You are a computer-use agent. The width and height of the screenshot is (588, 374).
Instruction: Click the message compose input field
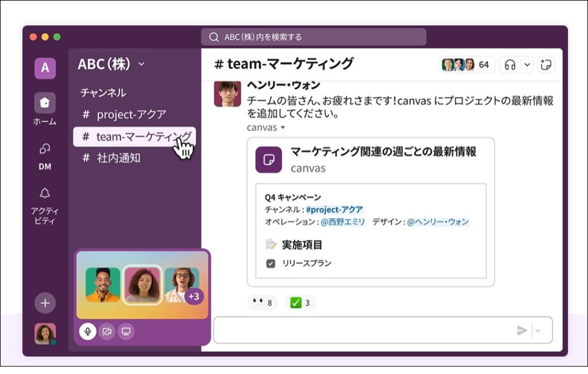[383, 330]
